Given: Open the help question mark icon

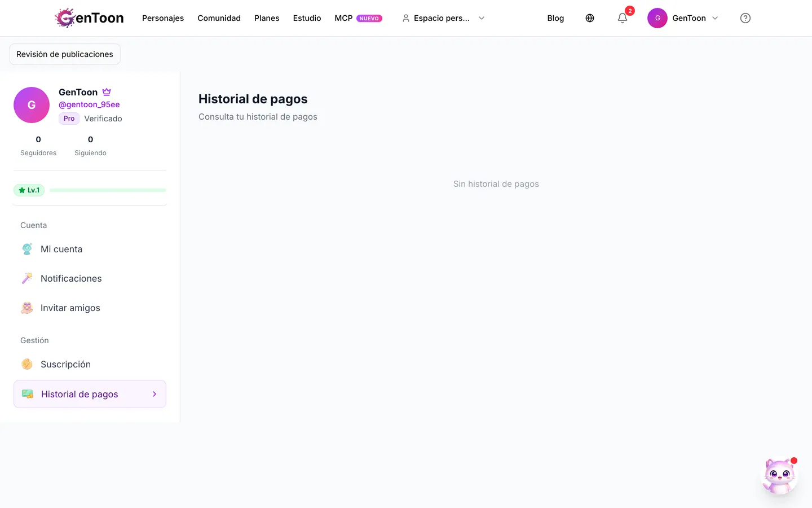Looking at the screenshot, I should coord(745,18).
